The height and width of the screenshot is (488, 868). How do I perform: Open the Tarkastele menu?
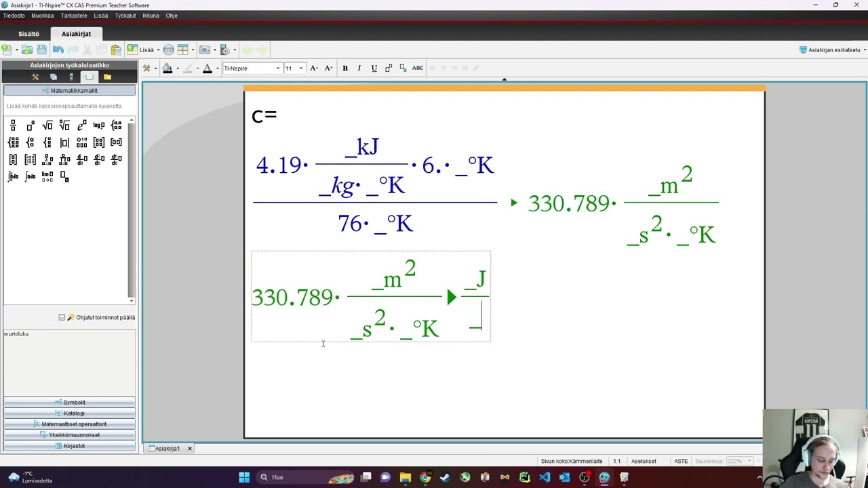(74, 16)
